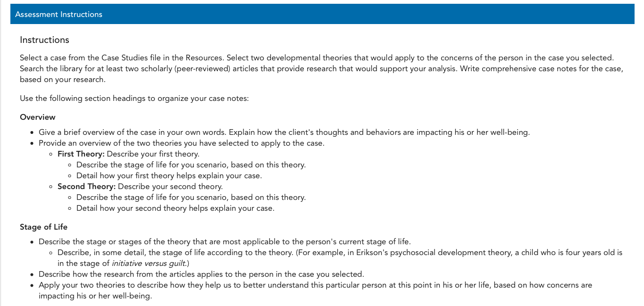
Task: Click the 'Apply your two theories' bullet
Action: click(x=315, y=290)
